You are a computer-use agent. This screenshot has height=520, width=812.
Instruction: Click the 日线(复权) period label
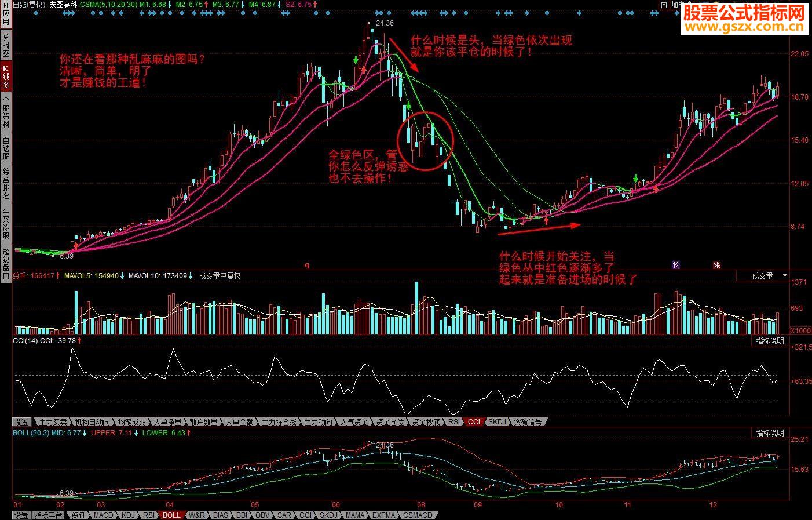coord(29,4)
